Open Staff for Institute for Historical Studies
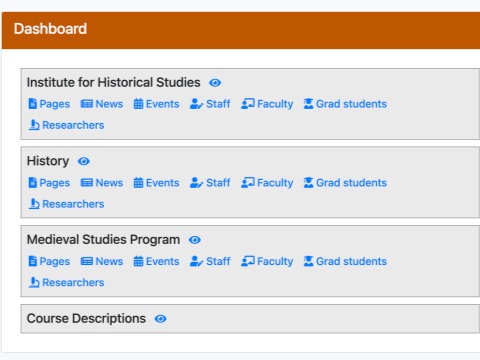Screen dimensions: 480x360 (x=210, y=104)
